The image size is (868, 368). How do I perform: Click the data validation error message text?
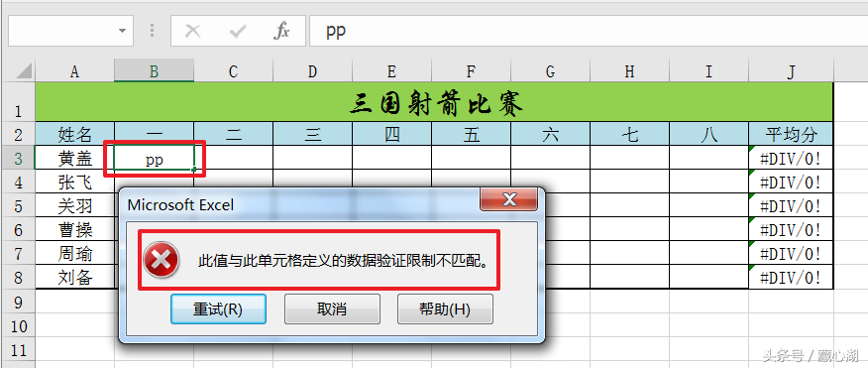point(344,261)
